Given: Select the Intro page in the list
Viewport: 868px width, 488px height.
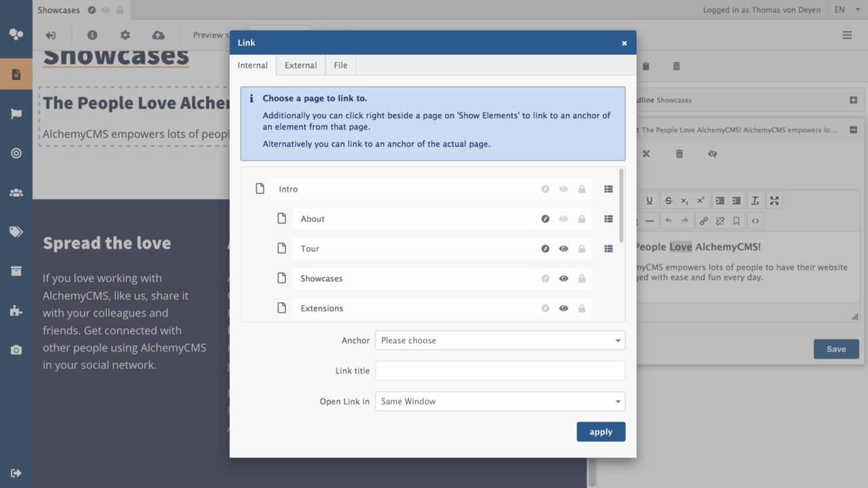Looking at the screenshot, I should [431, 189].
